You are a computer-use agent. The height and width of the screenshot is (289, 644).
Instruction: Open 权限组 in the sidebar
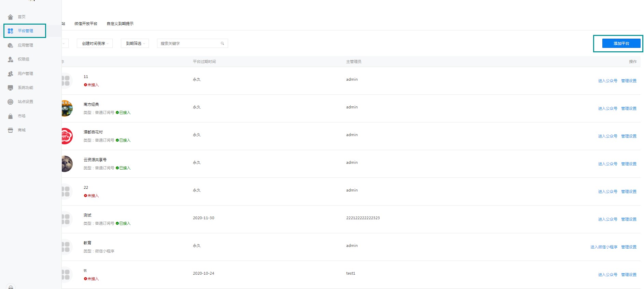coord(24,59)
